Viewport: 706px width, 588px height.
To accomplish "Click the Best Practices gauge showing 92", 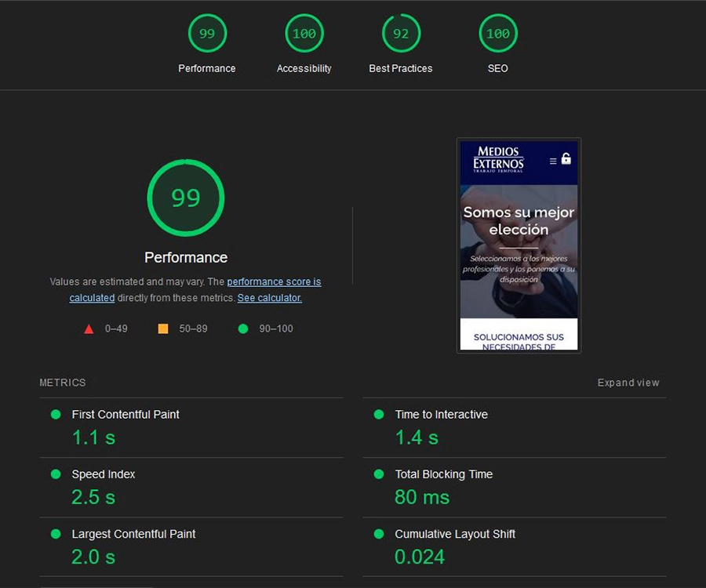I will 401,34.
